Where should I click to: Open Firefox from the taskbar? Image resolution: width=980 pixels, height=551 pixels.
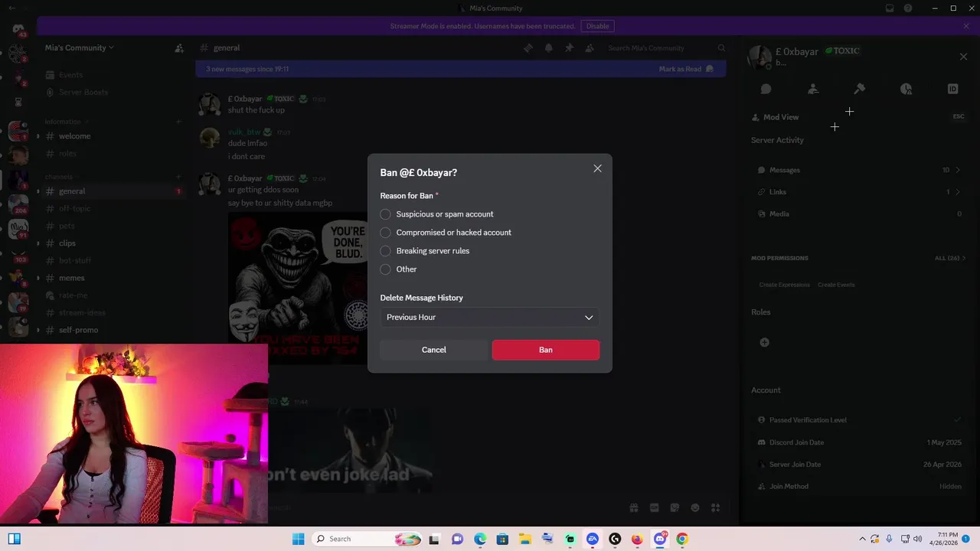(x=637, y=539)
